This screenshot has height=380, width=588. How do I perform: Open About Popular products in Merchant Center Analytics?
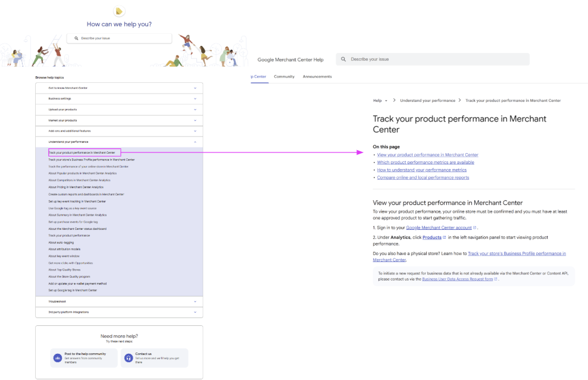(x=83, y=173)
